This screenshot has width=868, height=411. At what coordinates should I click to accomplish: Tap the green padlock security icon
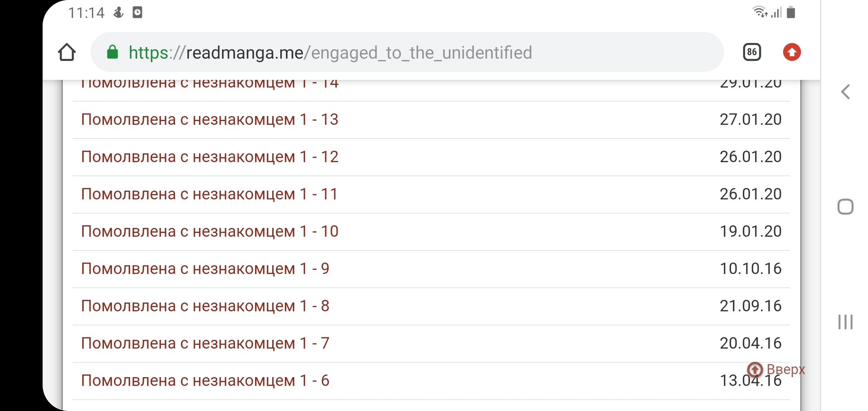[x=113, y=52]
